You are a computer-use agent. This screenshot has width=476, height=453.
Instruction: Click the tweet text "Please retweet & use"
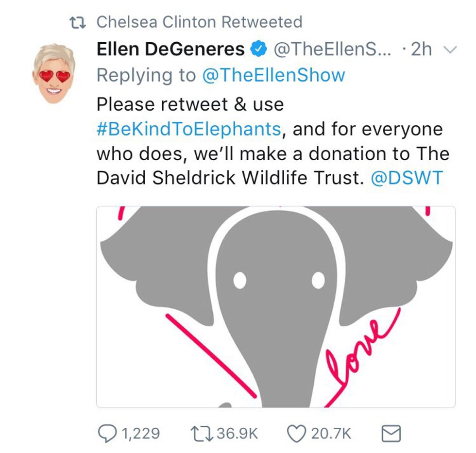click(190, 104)
